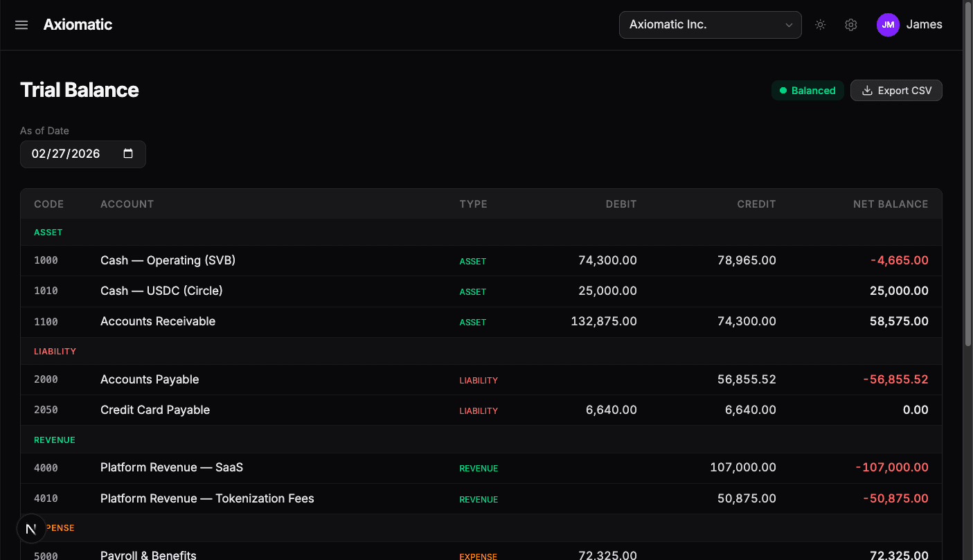Export the trial balance as CSV
Viewport: 973px width, 560px height.
point(896,90)
